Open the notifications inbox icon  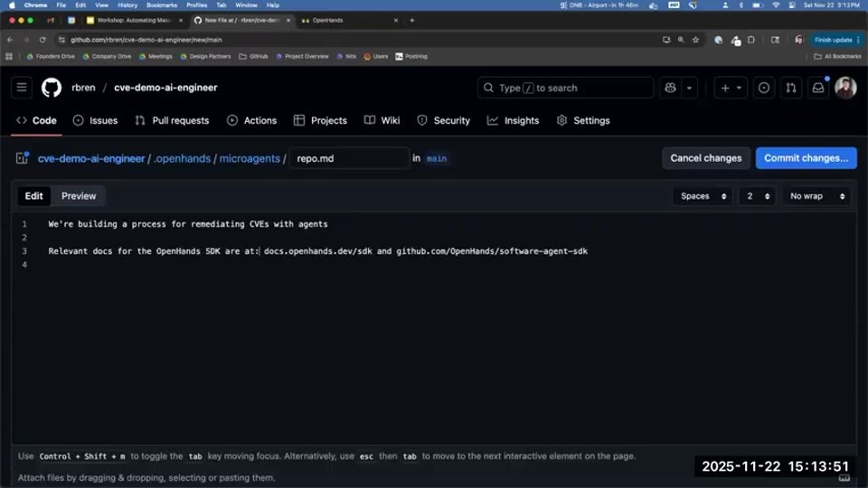(x=818, y=88)
